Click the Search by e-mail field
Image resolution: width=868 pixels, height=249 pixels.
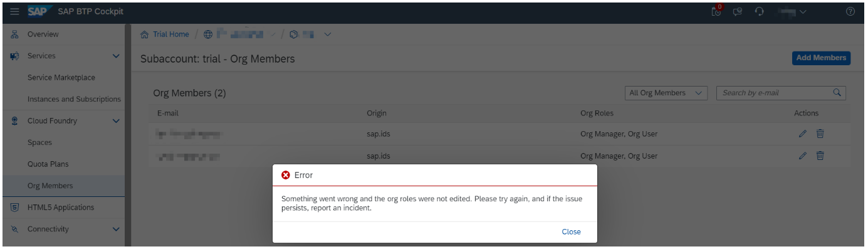coord(775,93)
